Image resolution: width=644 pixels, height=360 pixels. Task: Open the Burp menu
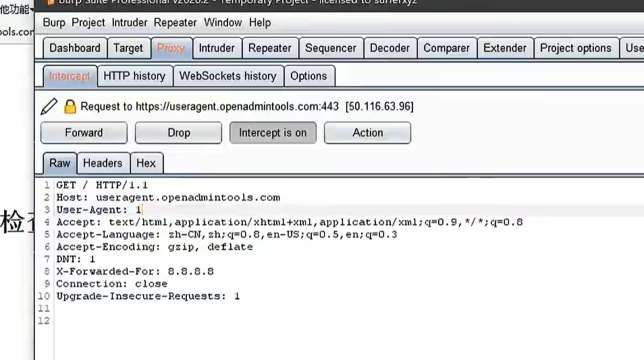[x=54, y=22]
